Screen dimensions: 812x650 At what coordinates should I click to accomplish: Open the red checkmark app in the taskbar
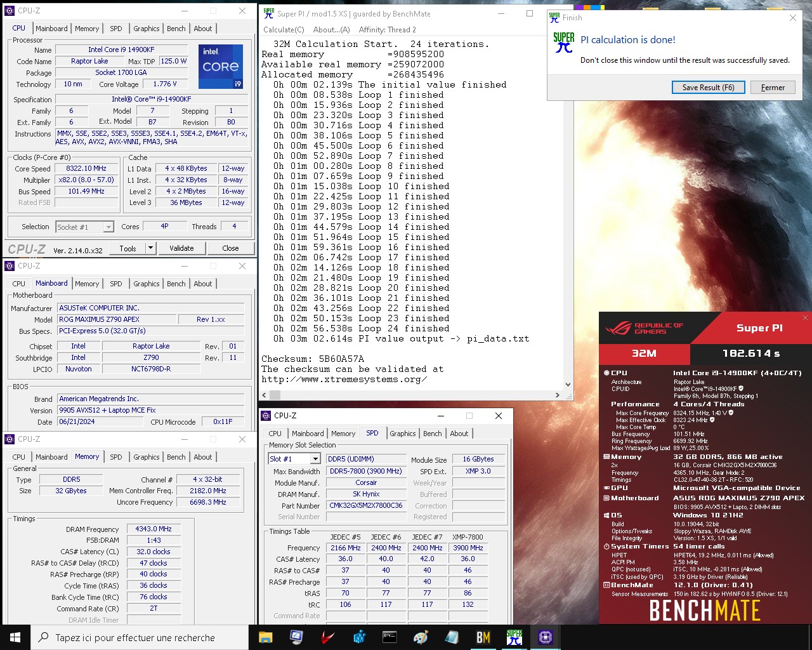327,637
